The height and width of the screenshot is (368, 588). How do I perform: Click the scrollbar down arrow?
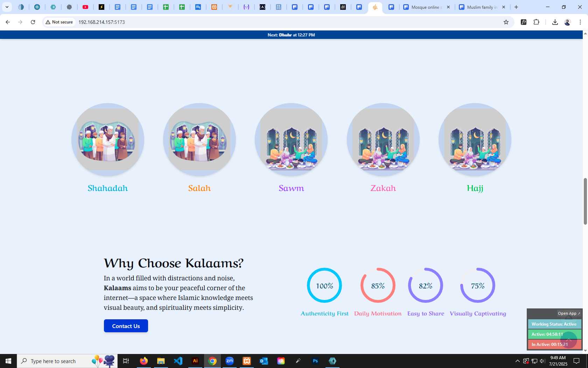click(x=585, y=351)
